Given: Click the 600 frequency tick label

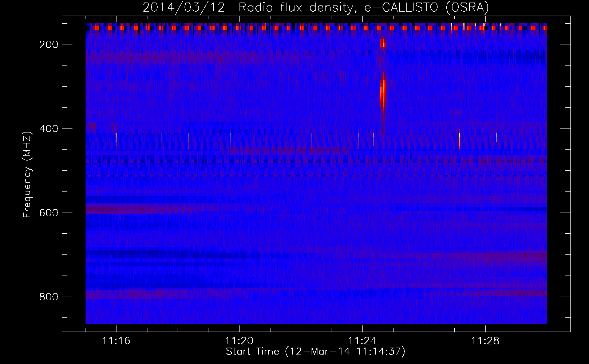Looking at the screenshot, I should tap(48, 213).
